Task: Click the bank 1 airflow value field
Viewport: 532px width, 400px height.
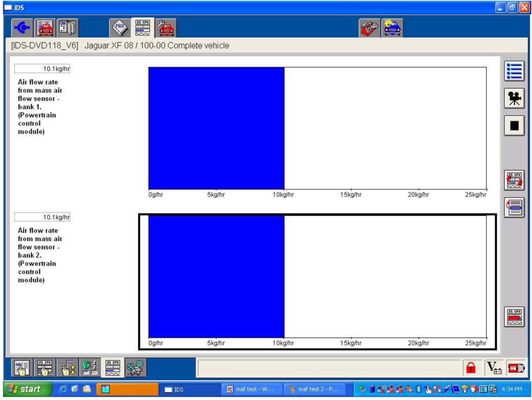Action: [x=42, y=69]
